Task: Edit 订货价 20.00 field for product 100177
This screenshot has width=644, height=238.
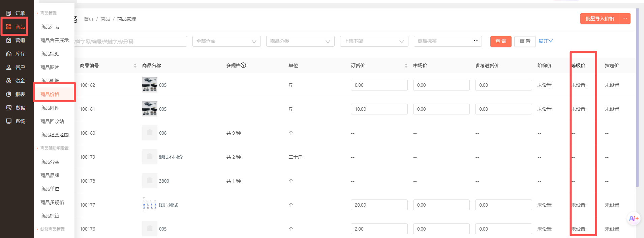Action: pos(379,205)
